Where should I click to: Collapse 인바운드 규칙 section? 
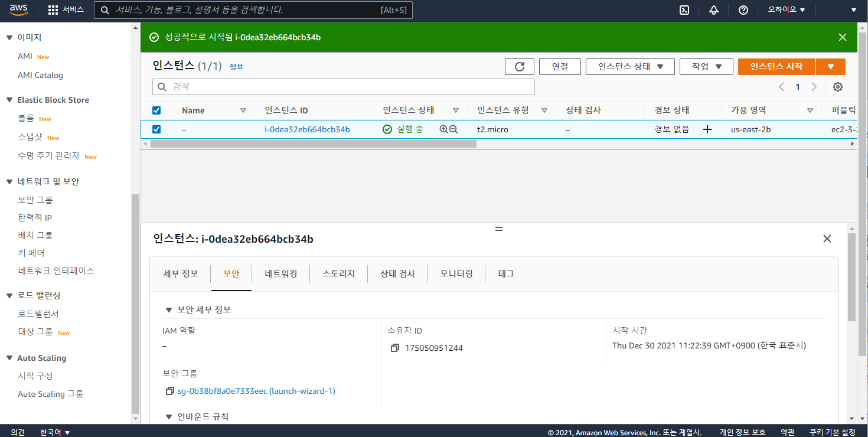(x=169, y=417)
